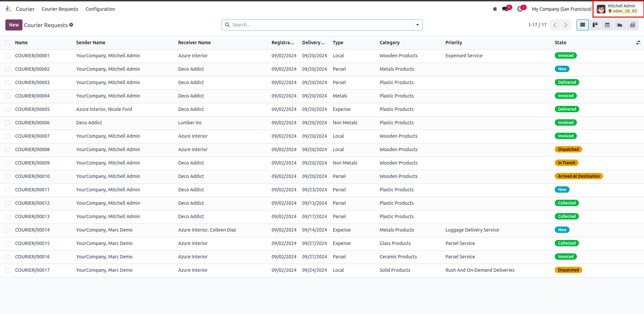Click New badge for COURIER/00011
Screen dimensions: 644x314
pyautogui.click(x=562, y=190)
